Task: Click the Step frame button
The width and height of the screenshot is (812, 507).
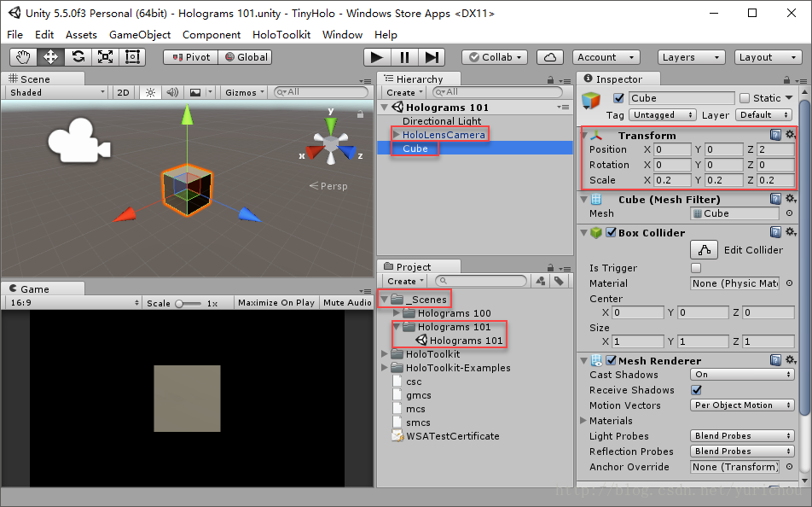Action: [432, 57]
